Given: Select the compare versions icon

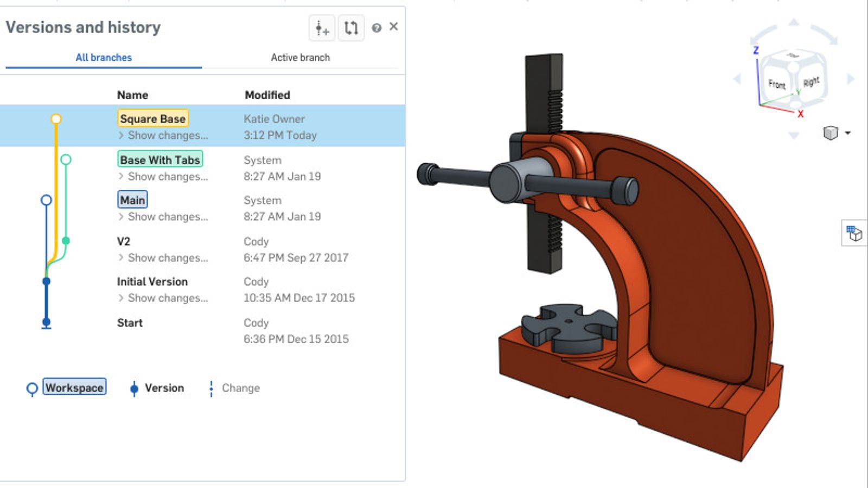Looking at the screenshot, I should pos(350,28).
